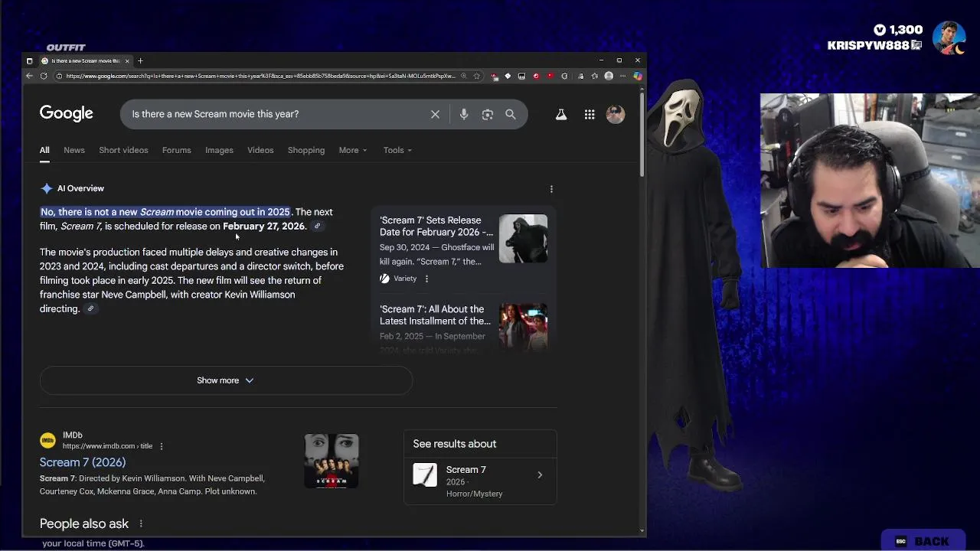Open the Google account avatar

coord(616,114)
